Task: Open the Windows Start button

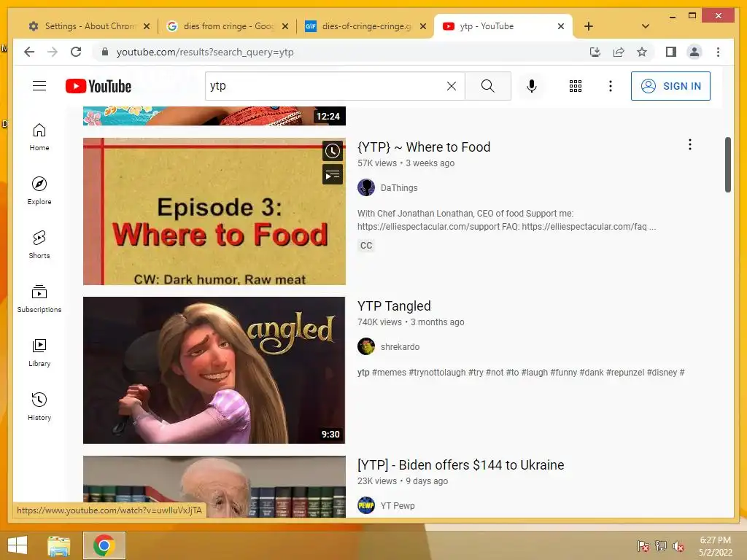Action: coord(18,545)
